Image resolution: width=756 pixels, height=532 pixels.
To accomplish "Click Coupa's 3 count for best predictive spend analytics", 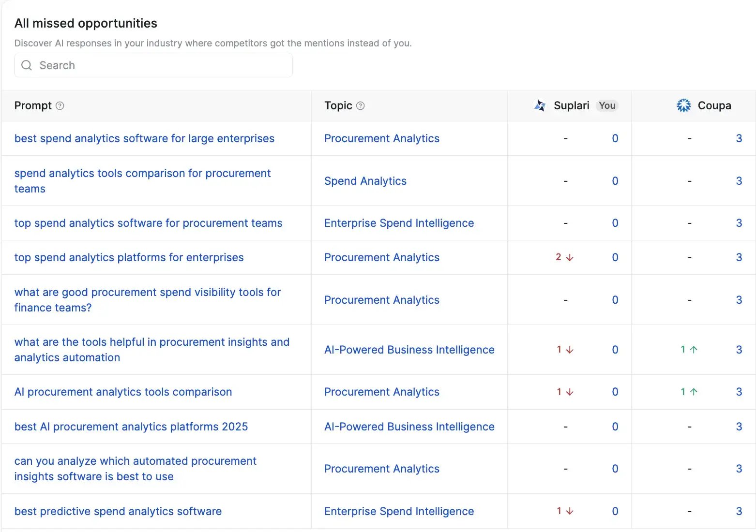I will tap(739, 511).
